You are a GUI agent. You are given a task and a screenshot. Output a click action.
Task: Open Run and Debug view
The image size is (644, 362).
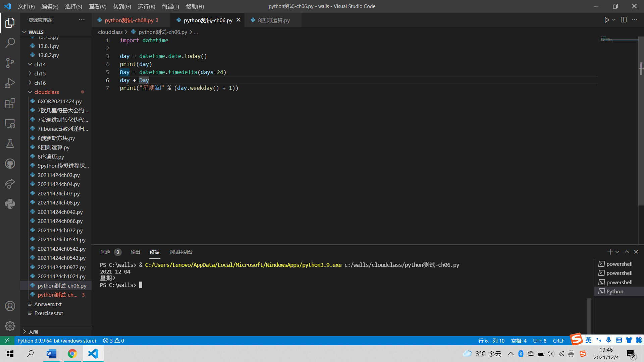[x=10, y=83]
